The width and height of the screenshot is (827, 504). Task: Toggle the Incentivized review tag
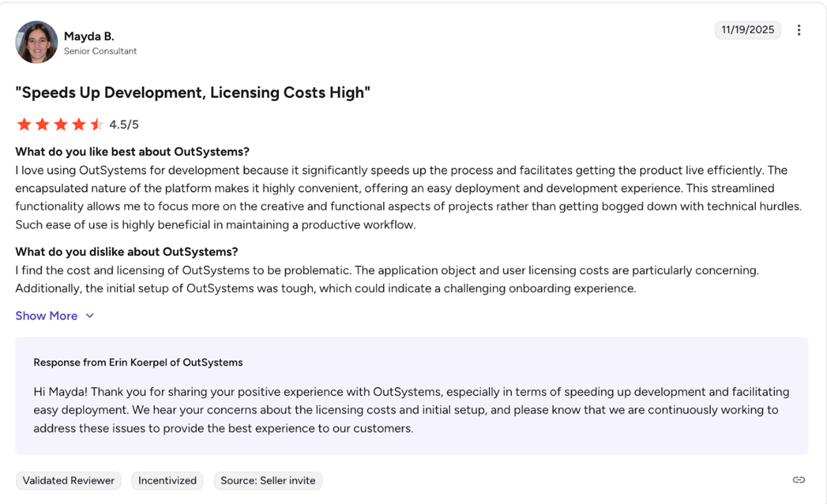click(167, 480)
